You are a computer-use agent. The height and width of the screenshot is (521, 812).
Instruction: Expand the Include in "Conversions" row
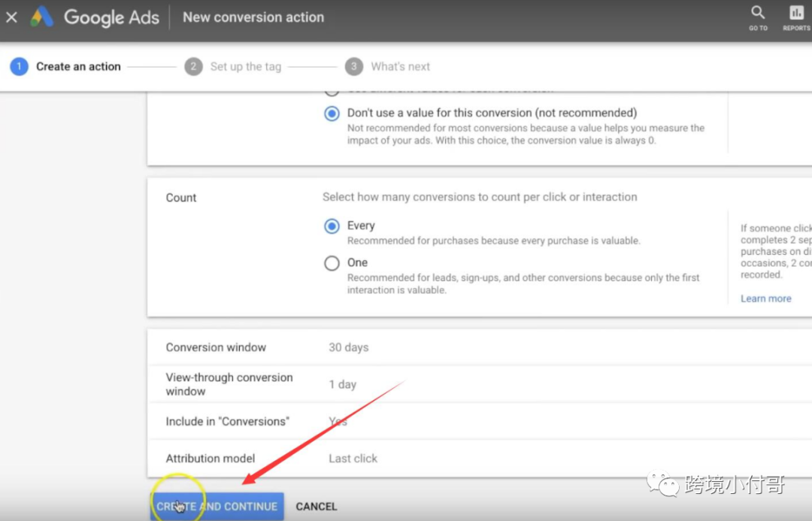pyautogui.click(x=480, y=422)
